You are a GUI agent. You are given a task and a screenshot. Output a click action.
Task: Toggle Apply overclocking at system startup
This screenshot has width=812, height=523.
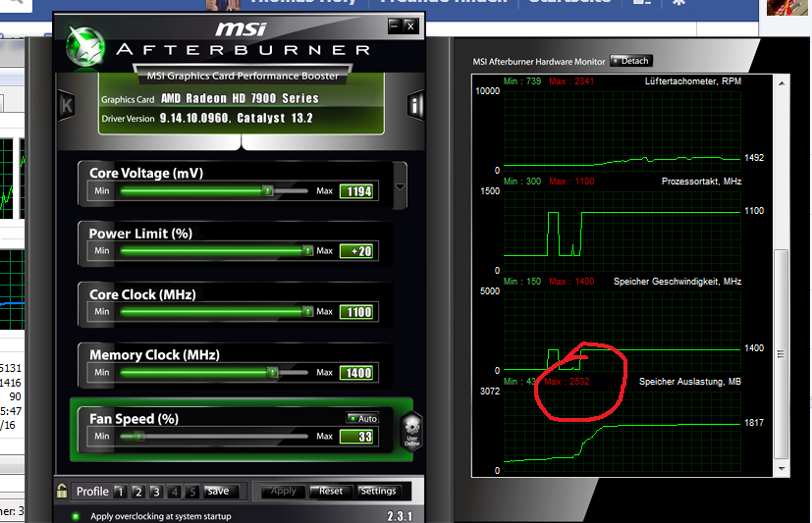(x=76, y=516)
